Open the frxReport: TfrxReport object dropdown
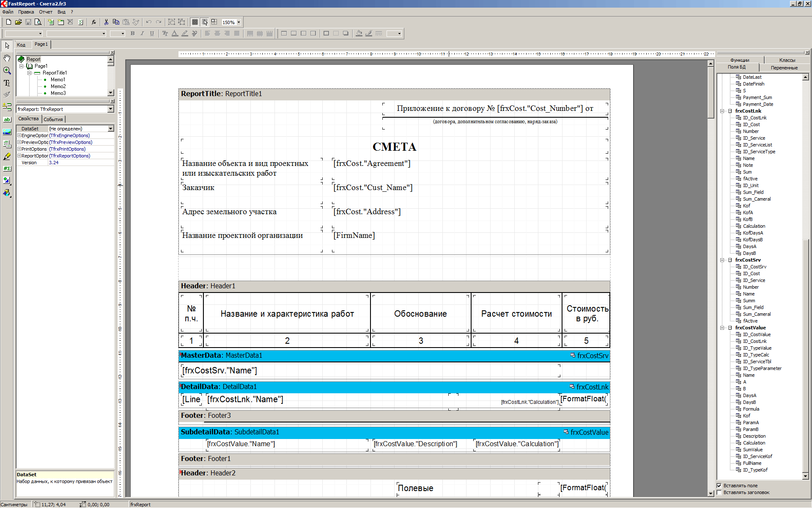 tap(111, 109)
